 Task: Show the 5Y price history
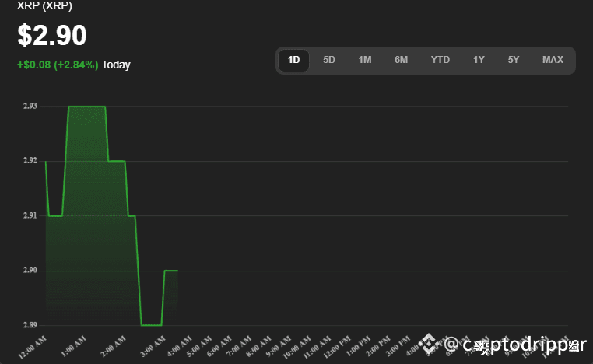(x=514, y=60)
